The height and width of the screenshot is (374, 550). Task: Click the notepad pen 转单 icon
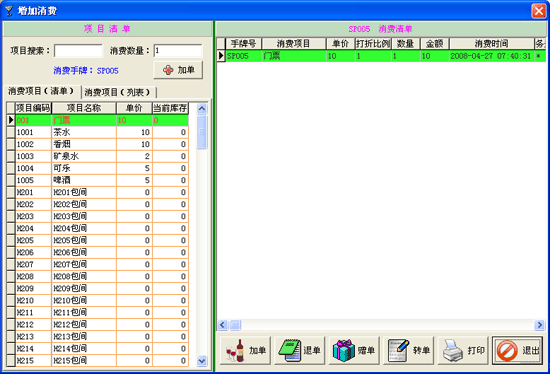(x=399, y=350)
